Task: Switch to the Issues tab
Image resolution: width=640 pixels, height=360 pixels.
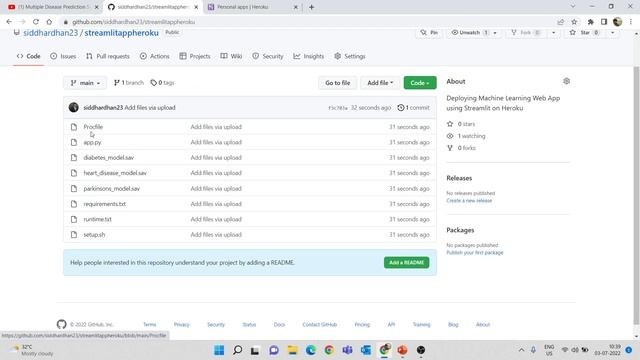Action: 63,56
